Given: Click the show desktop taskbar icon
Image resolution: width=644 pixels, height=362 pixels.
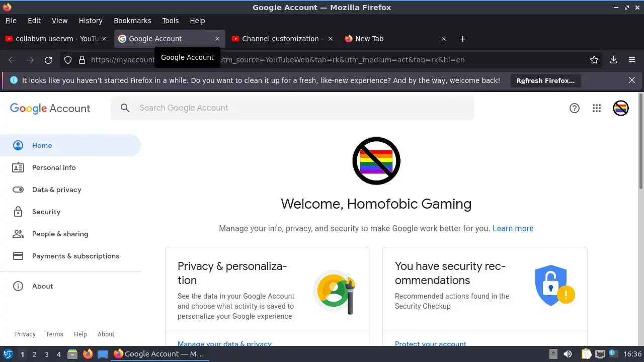Looking at the screenshot, I should pos(103,354).
